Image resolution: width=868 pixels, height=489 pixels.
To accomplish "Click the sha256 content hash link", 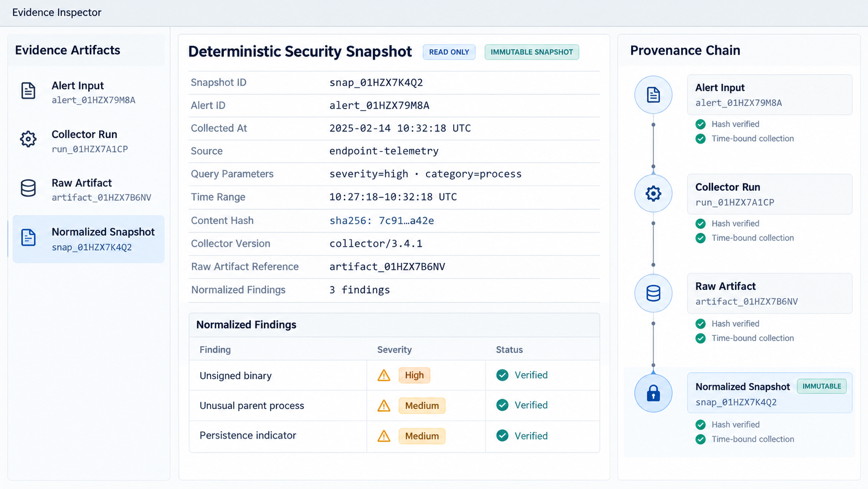I will tap(382, 220).
